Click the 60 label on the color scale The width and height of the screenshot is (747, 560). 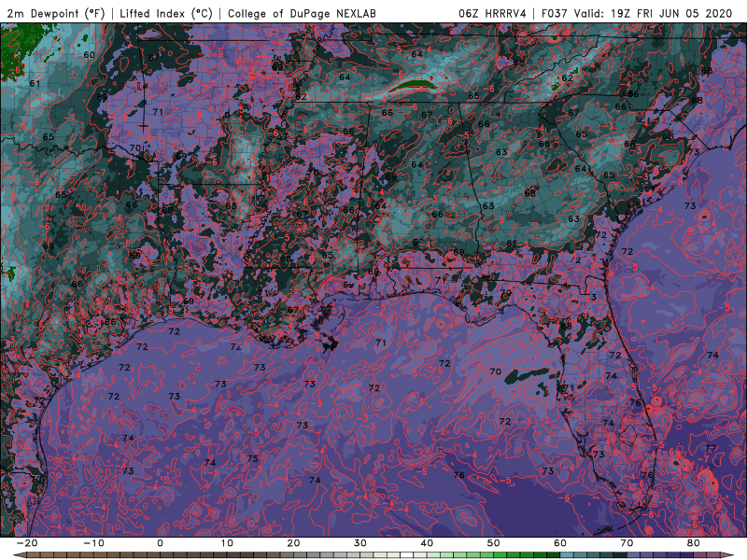560,543
